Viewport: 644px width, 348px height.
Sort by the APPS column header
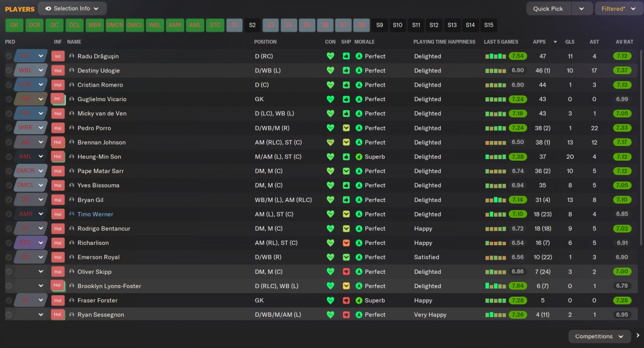tap(539, 42)
